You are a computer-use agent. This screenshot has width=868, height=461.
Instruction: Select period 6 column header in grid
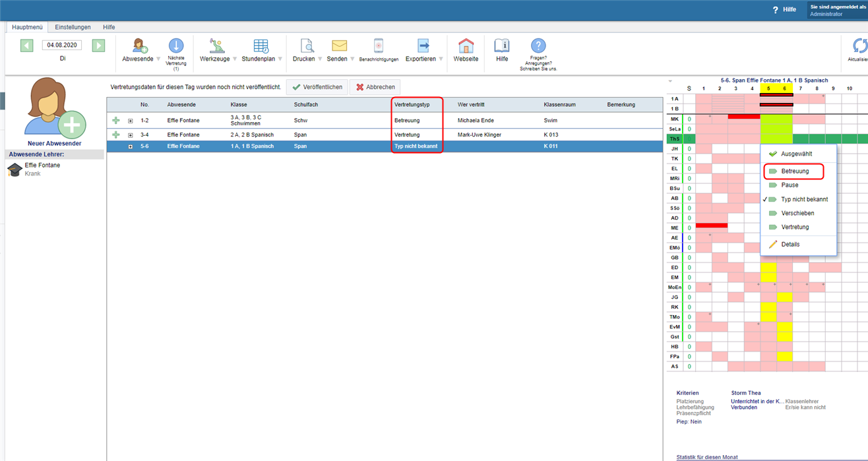coord(784,88)
